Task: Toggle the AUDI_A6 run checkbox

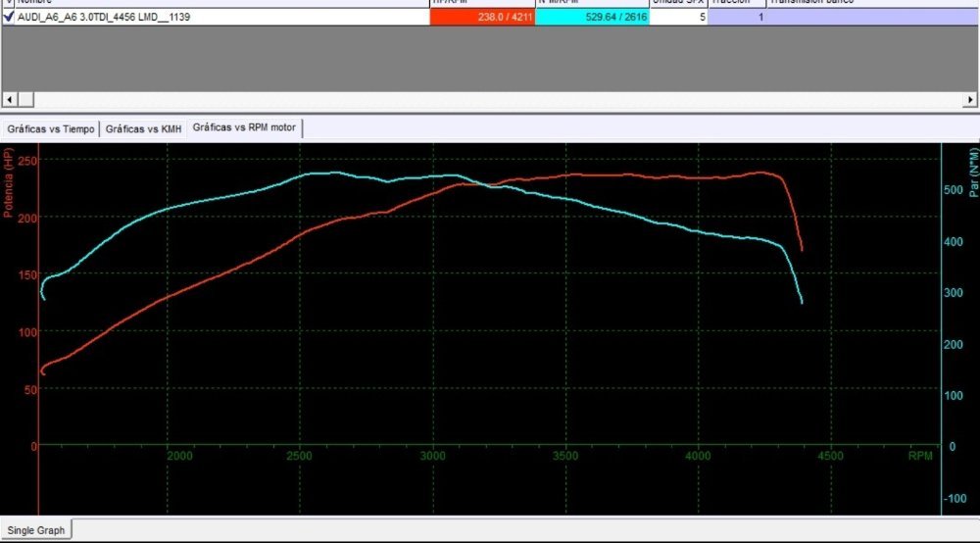Action: coord(9,17)
